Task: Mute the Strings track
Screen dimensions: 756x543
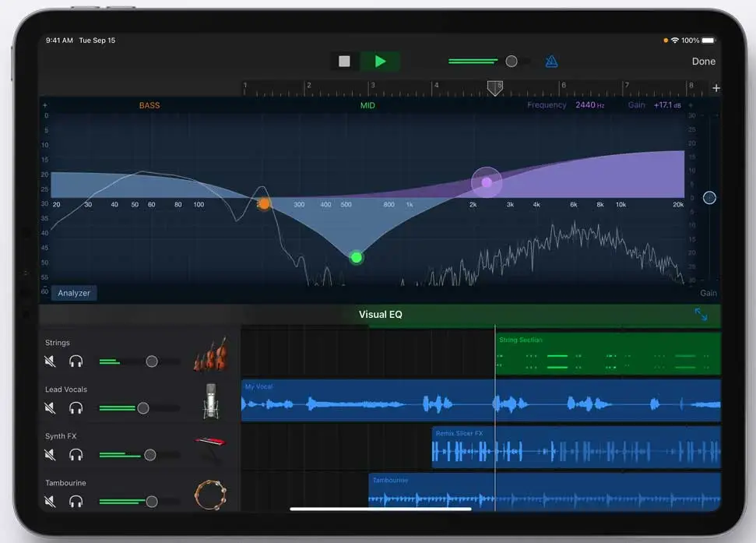Action: pos(49,361)
